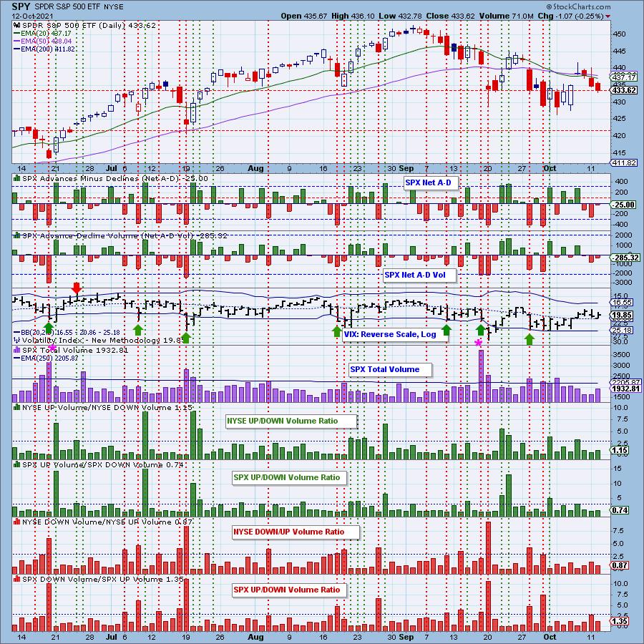Click tallest purple volume bar in September

pyautogui.click(x=482, y=376)
